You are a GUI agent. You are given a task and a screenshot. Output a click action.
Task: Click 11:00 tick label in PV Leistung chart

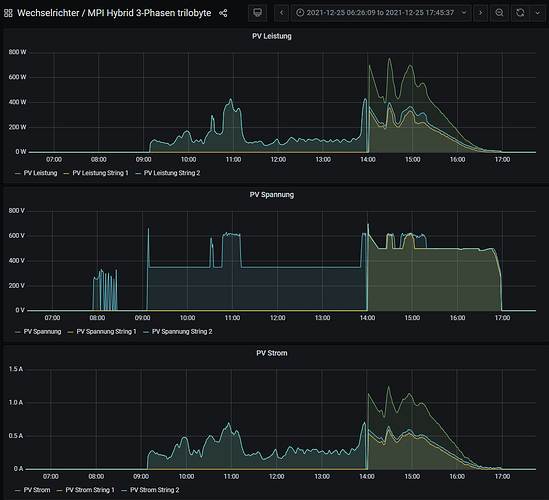[233, 160]
